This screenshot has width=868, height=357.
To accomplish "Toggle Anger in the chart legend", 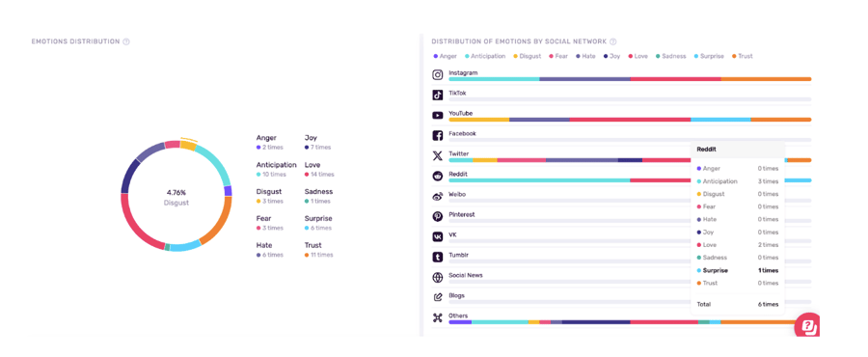I will tap(445, 56).
